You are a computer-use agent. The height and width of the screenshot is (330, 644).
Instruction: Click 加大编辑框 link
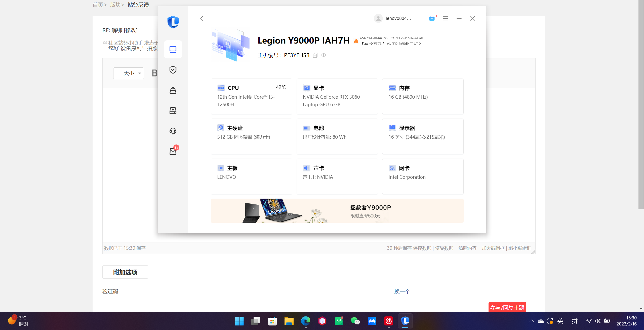tap(493, 248)
